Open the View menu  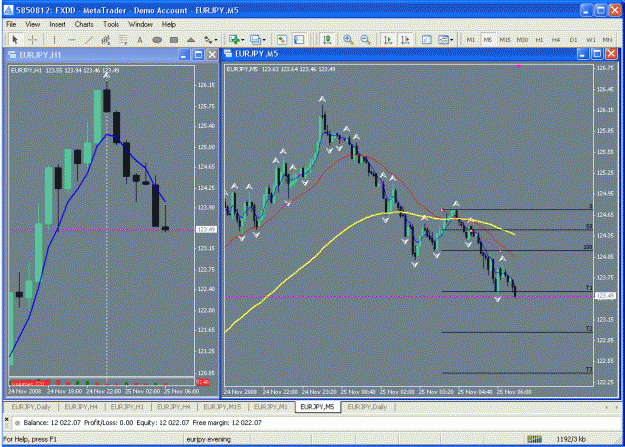pos(33,24)
